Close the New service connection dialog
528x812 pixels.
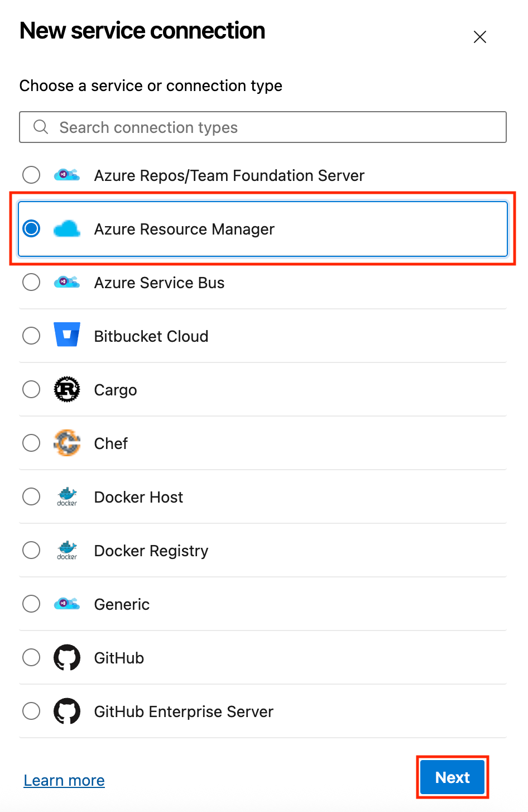pos(480,37)
